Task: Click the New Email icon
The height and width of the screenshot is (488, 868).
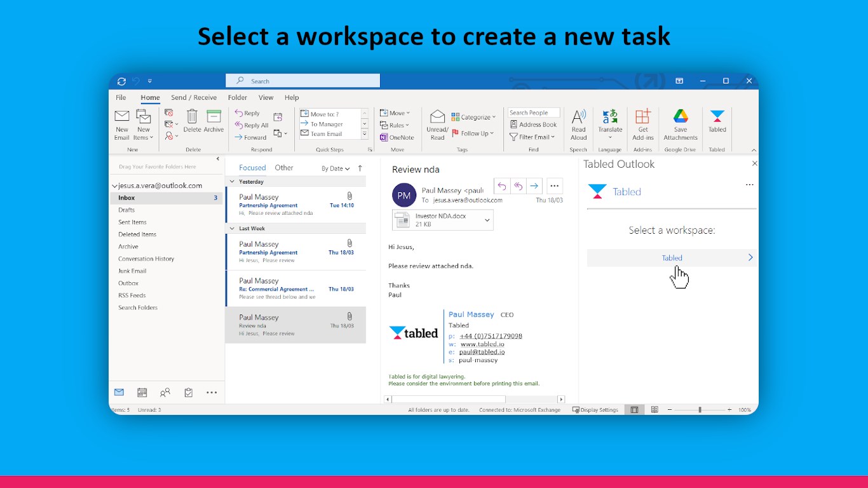Action: click(121, 117)
